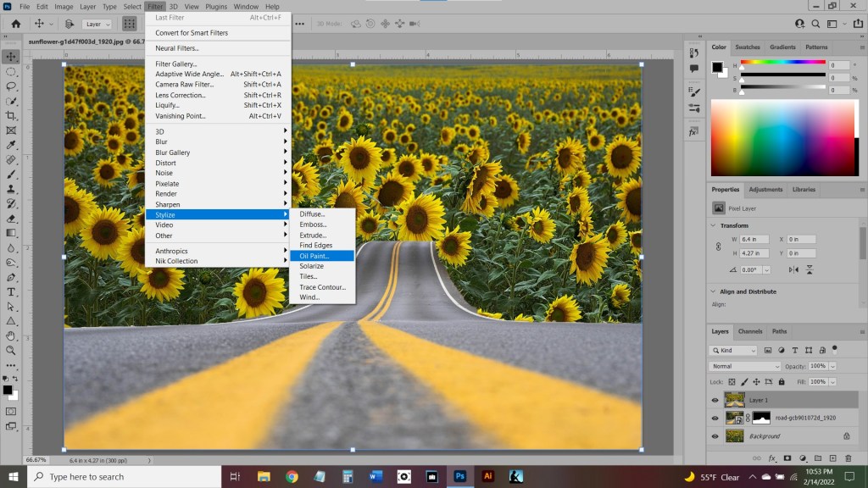Select the Zoom tool in the toolbar
The width and height of the screenshot is (868, 488).
point(11,350)
